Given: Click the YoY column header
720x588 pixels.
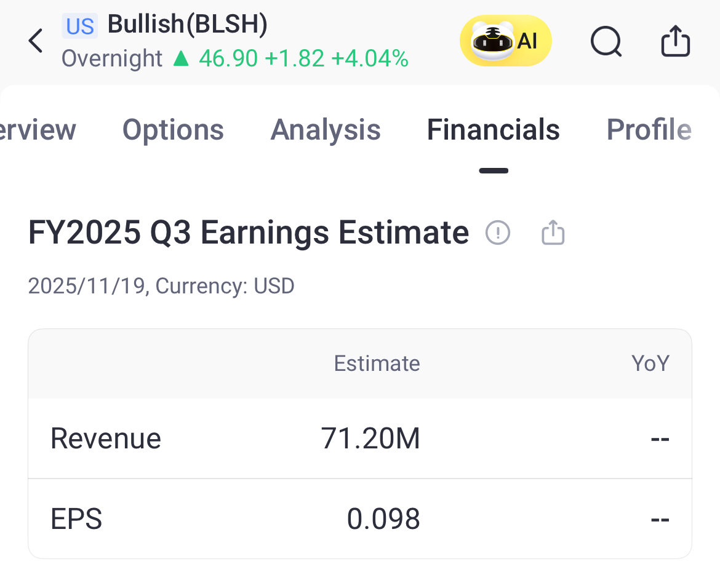Looking at the screenshot, I should pos(650,364).
